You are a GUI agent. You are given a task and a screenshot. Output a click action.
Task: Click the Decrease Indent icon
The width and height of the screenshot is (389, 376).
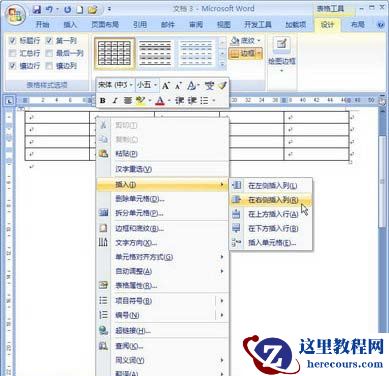(179, 100)
